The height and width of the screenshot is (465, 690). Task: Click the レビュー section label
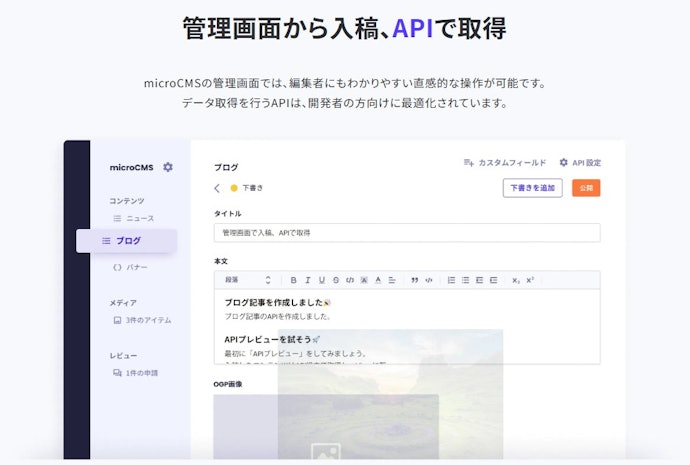tap(123, 355)
